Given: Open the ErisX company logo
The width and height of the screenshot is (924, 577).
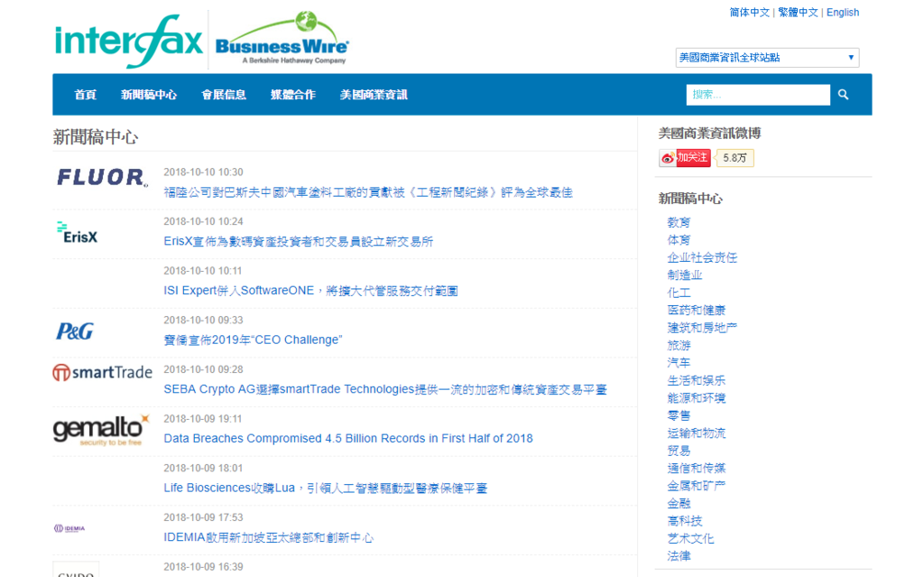Looking at the screenshot, I should (x=78, y=232).
